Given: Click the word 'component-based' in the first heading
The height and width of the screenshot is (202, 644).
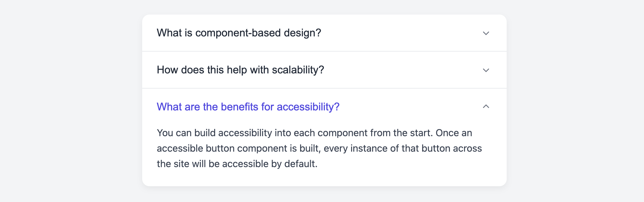Looking at the screenshot, I should (238, 33).
